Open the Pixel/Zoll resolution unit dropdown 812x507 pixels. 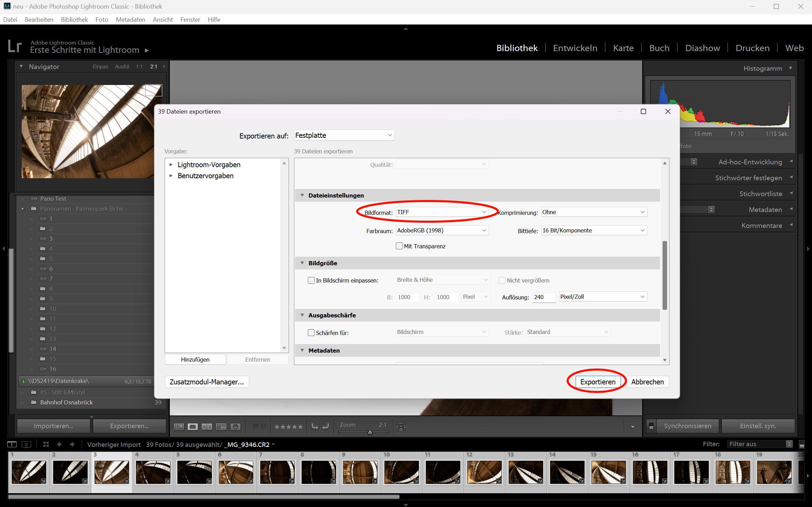[x=603, y=297]
